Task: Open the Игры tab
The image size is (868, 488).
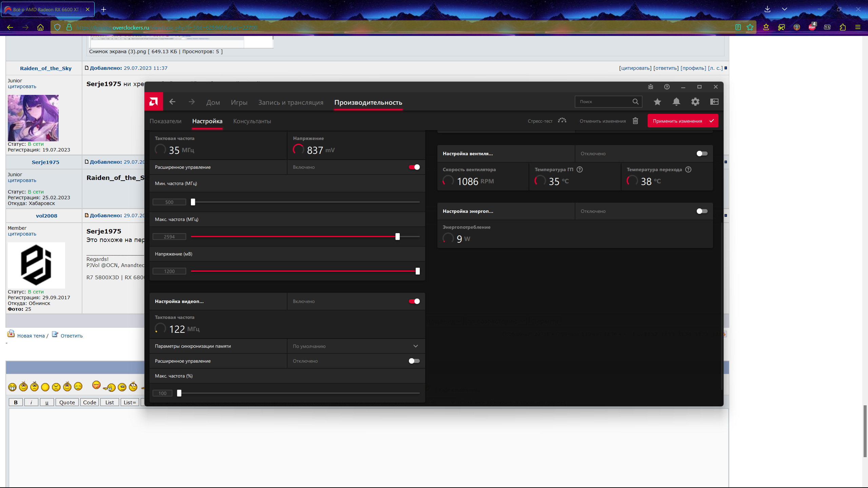Action: tap(239, 102)
